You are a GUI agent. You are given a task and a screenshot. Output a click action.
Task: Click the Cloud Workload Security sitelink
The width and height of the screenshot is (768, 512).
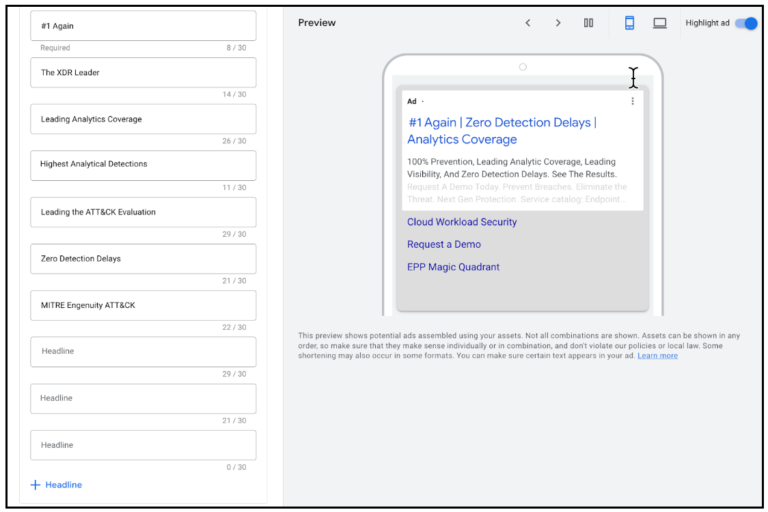[x=462, y=222]
